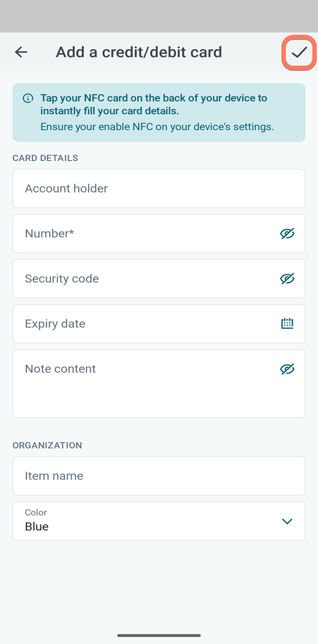Tap the "Add a credit/debit card" title
Viewport: 318px width, 644px height.
[139, 52]
